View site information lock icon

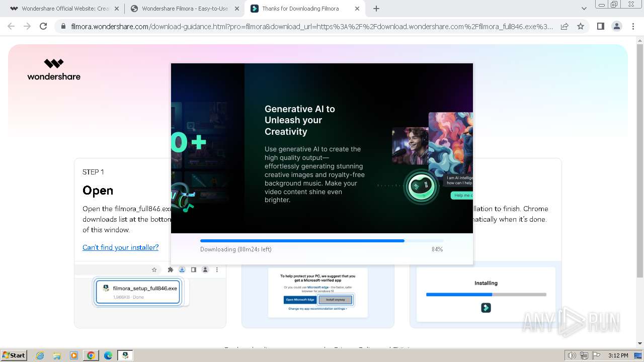pos(63,26)
